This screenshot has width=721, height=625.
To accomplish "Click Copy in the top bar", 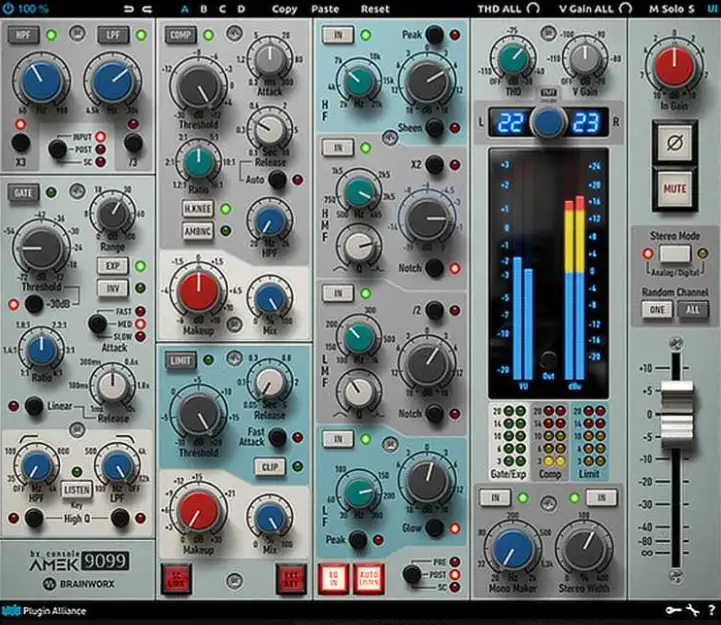I will (284, 9).
